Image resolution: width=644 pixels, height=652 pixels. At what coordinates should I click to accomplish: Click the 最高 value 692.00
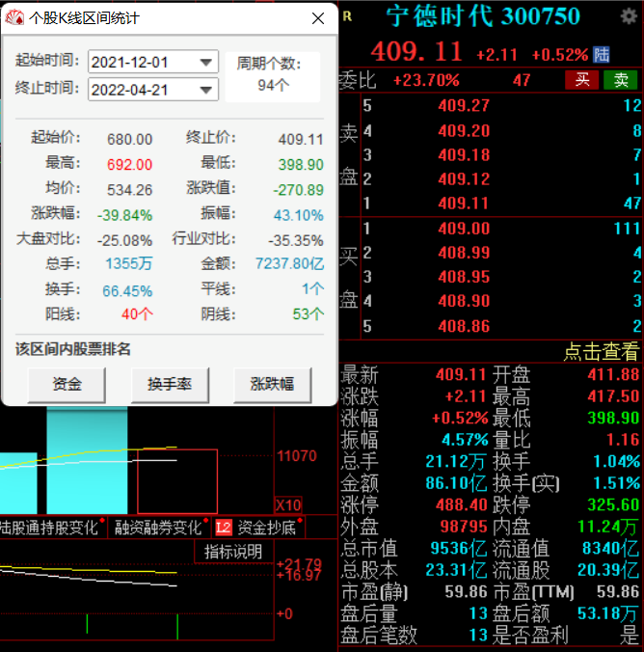[x=130, y=165]
